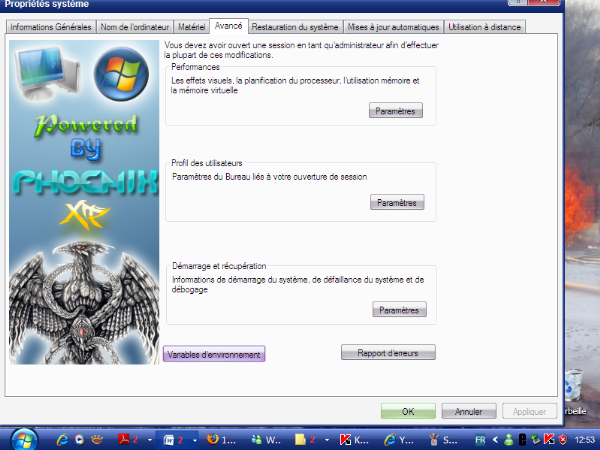Expand the Word group dropdown arrow
The height and width of the screenshot is (450, 600).
coord(195,440)
